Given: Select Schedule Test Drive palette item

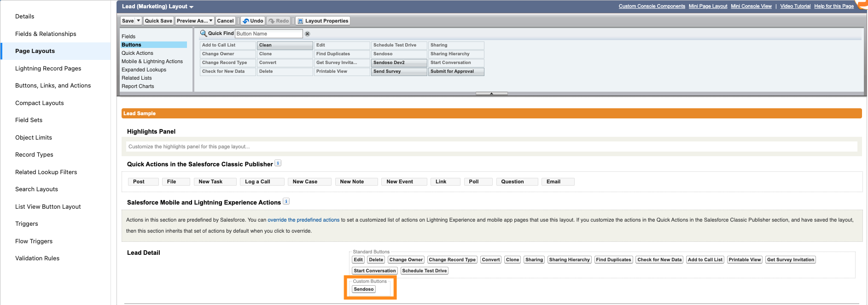Looking at the screenshot, I should point(399,45).
